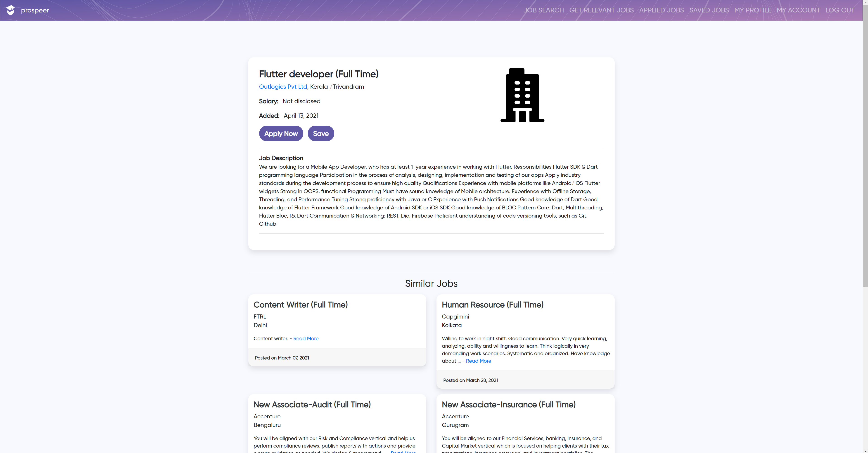Open MY PROFILE page

tap(753, 10)
